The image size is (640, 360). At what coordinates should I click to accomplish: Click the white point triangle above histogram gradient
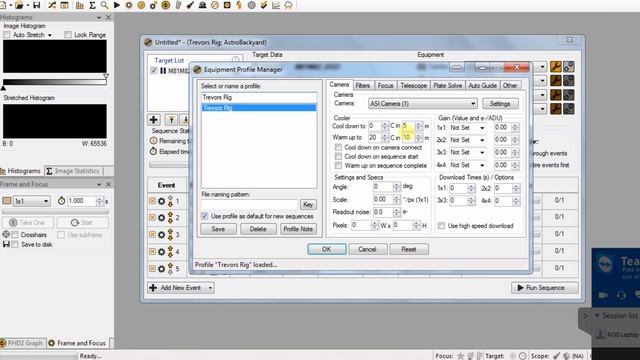[x=106, y=76]
